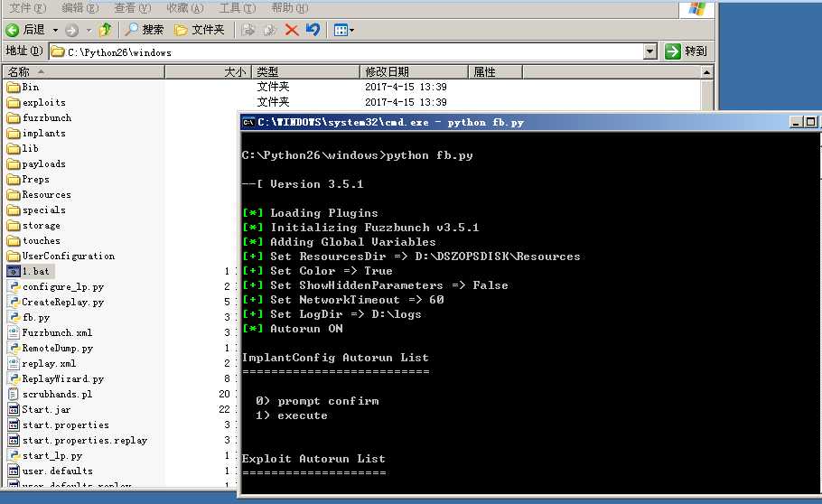Select the payloads folder icon
822x504 pixels.
(x=14, y=164)
